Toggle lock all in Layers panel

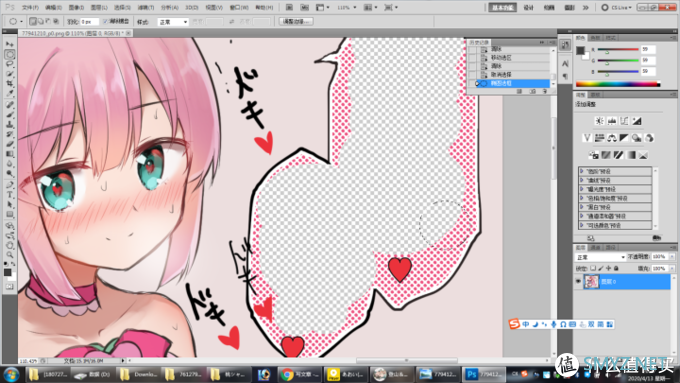pos(616,268)
